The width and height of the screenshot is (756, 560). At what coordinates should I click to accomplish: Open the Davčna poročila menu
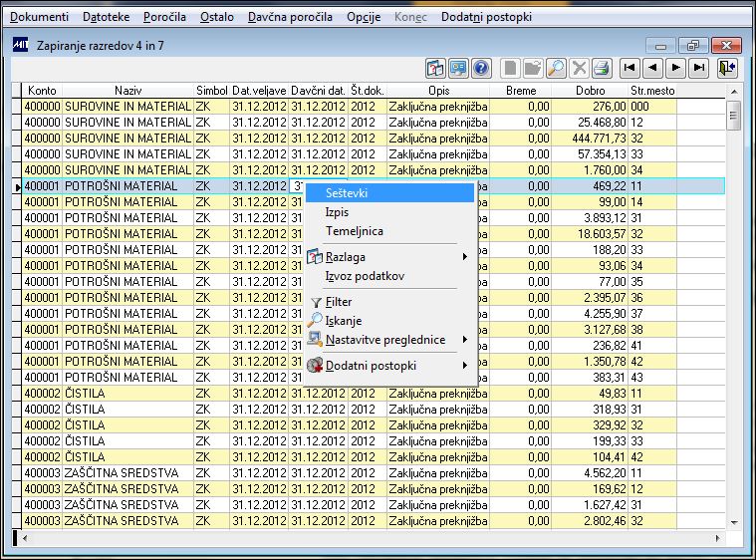click(290, 17)
